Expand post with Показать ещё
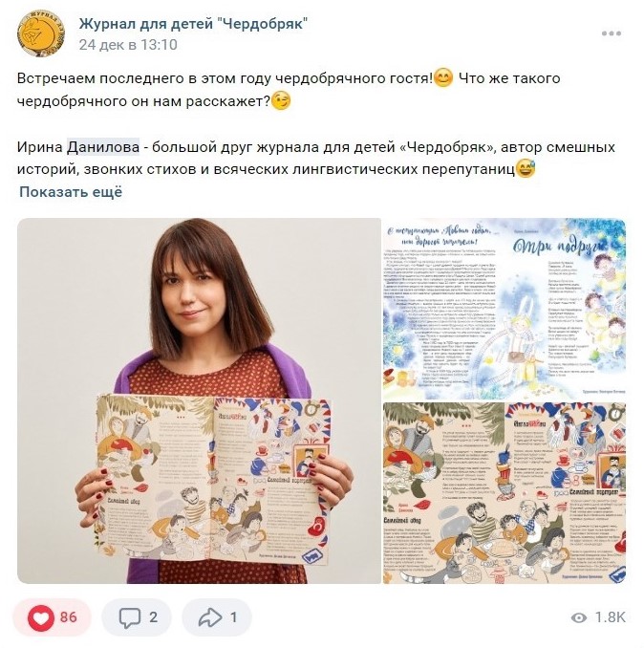The height and width of the screenshot is (648, 644). click(71, 192)
